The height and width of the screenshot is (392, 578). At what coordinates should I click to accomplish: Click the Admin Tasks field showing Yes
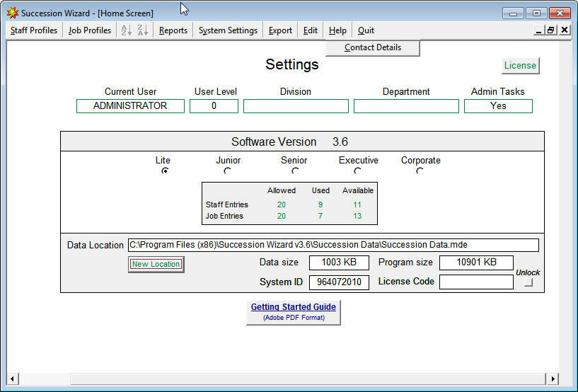498,106
